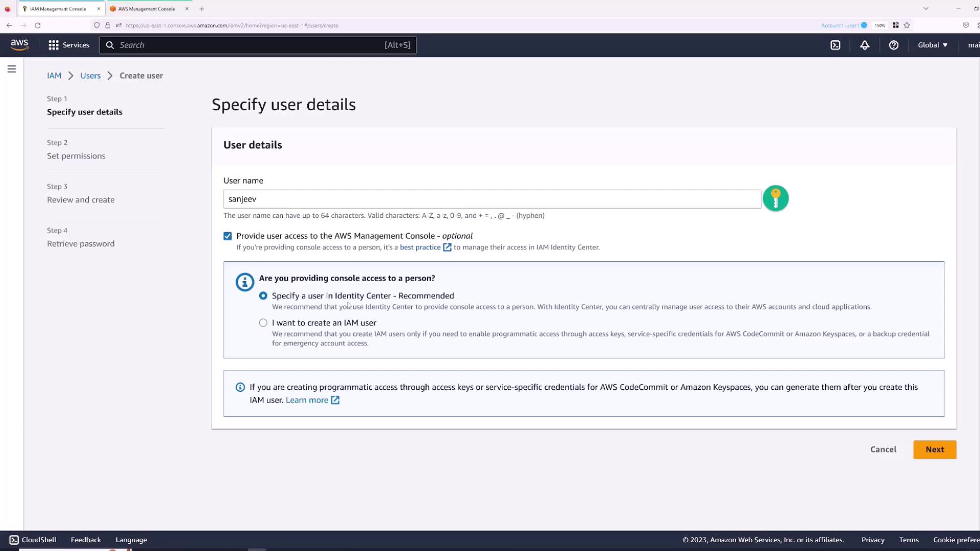This screenshot has height=551, width=980.
Task: Select Specify a user in Identity Center
Action: [x=263, y=296]
